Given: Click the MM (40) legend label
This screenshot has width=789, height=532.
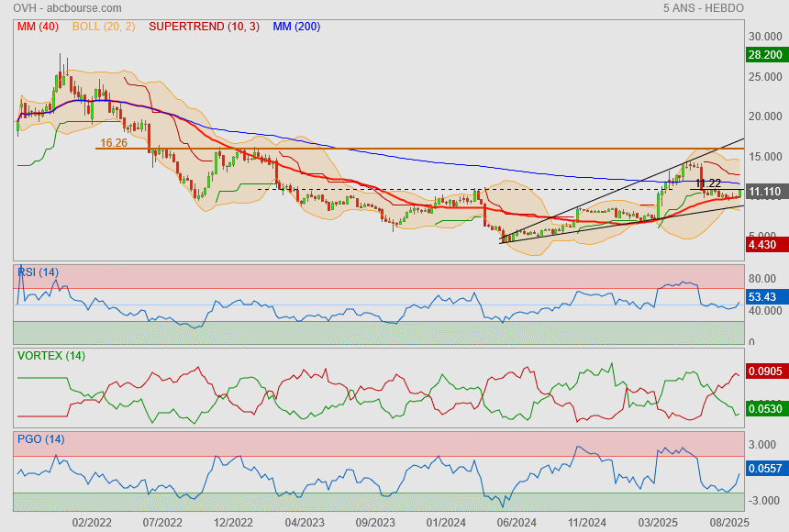Looking at the screenshot, I should 38,27.
